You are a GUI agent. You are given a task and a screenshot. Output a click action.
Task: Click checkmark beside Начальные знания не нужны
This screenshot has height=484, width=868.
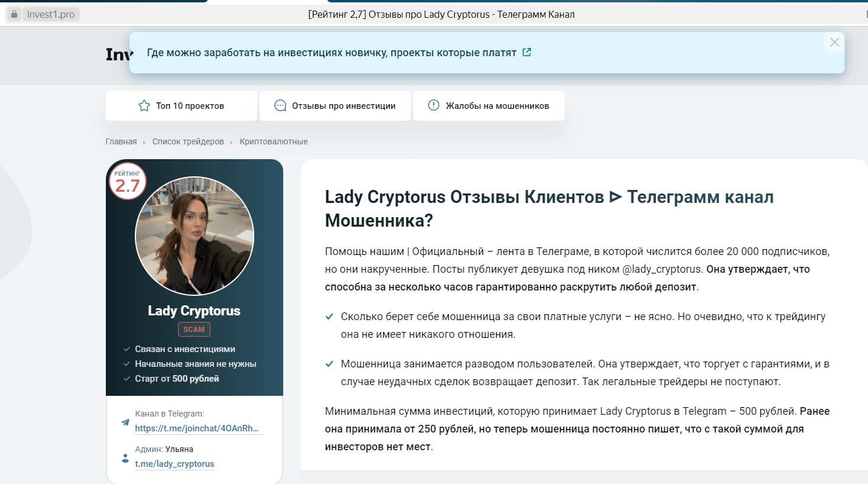(127, 364)
